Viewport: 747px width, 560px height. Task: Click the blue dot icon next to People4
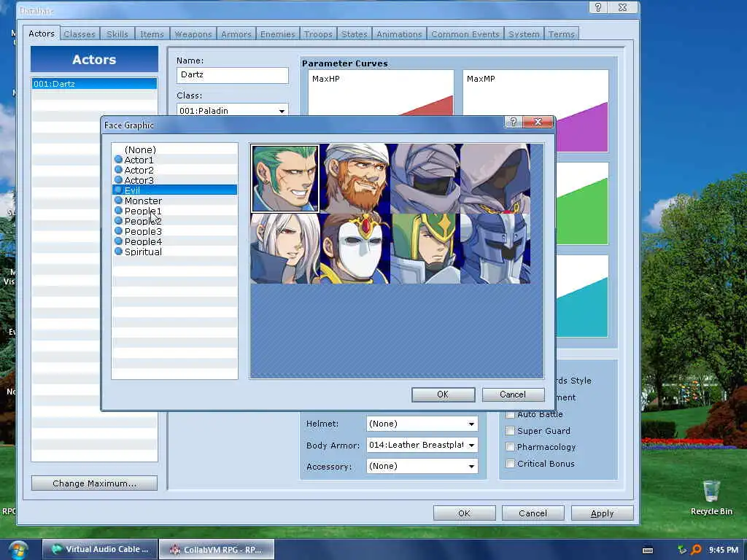(x=119, y=241)
